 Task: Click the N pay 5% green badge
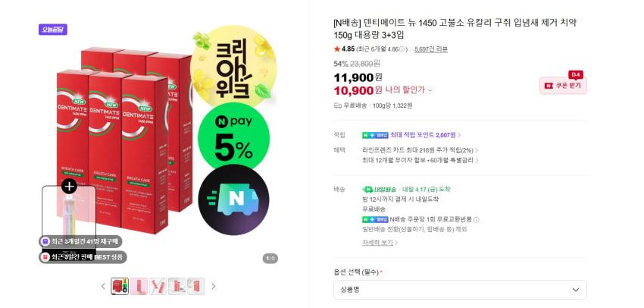click(x=233, y=138)
